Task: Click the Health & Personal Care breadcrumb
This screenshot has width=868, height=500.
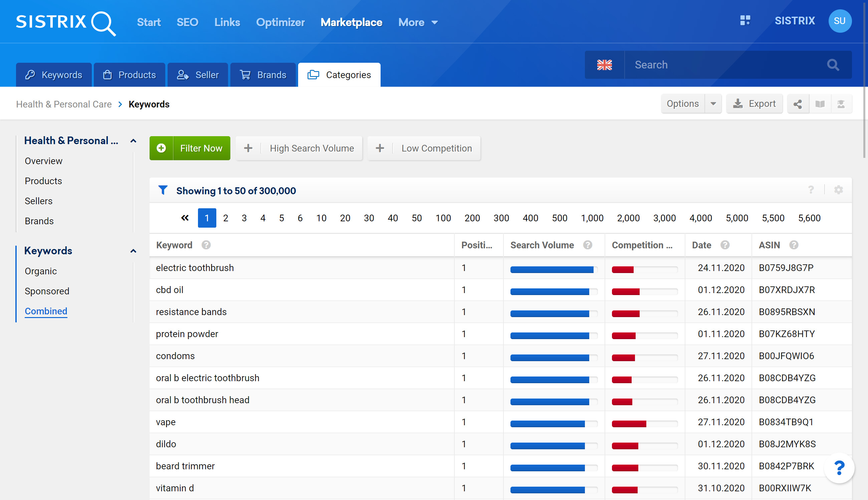Action: (x=64, y=104)
